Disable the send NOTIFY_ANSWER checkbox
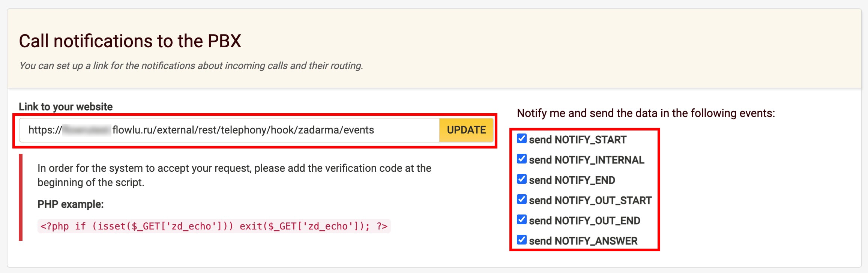 [x=521, y=240]
